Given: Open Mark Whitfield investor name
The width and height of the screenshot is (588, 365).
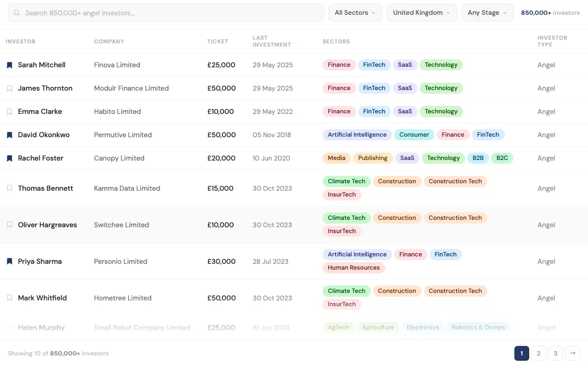Looking at the screenshot, I should click(x=42, y=298).
